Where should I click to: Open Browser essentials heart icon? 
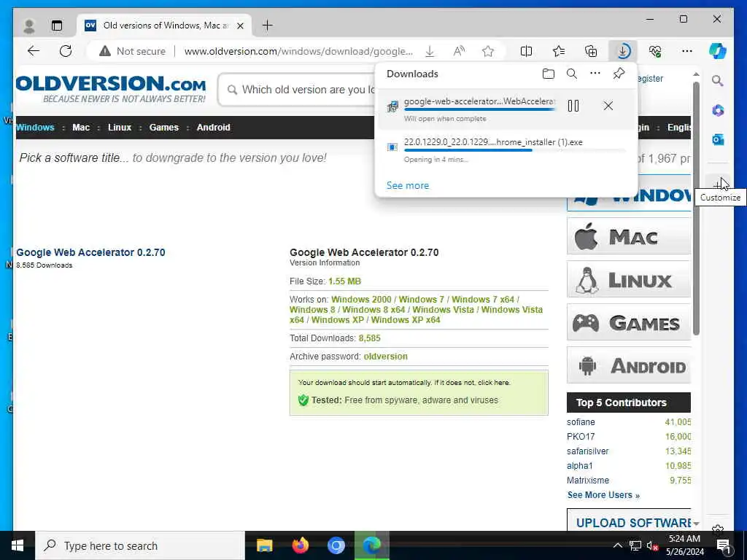655,51
